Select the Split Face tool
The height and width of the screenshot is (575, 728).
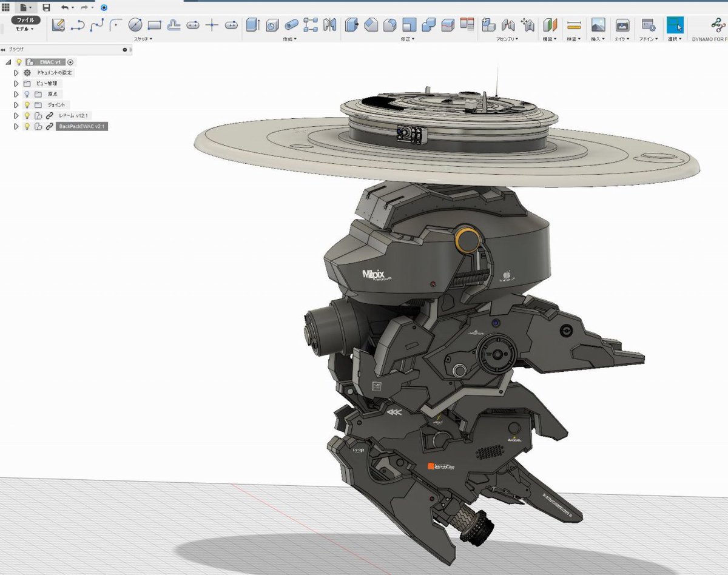tap(448, 25)
